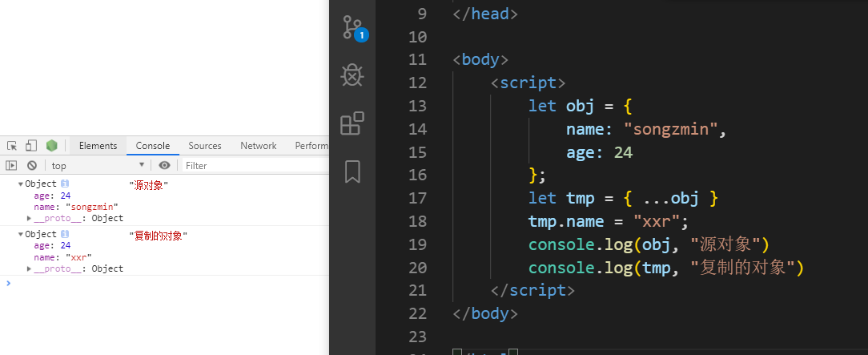
Task: Switch to the Network tab
Action: [x=258, y=146]
